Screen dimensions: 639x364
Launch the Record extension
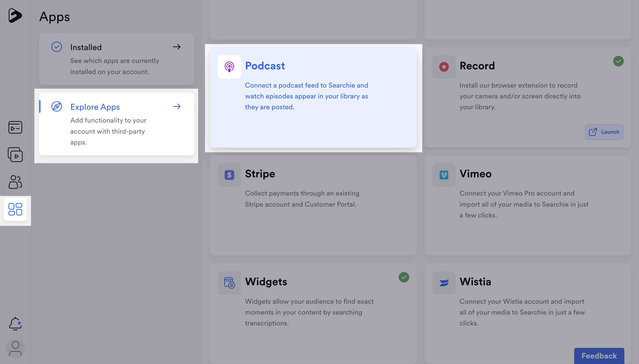(604, 132)
